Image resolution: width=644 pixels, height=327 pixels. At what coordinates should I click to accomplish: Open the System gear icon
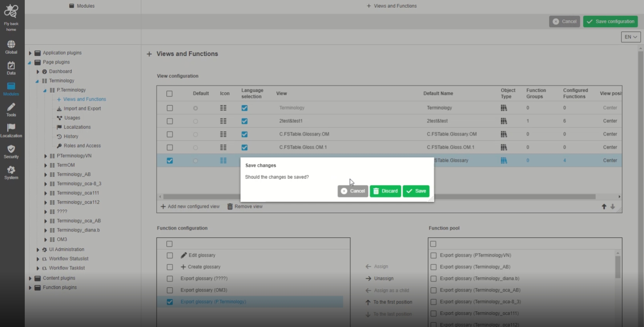11,170
